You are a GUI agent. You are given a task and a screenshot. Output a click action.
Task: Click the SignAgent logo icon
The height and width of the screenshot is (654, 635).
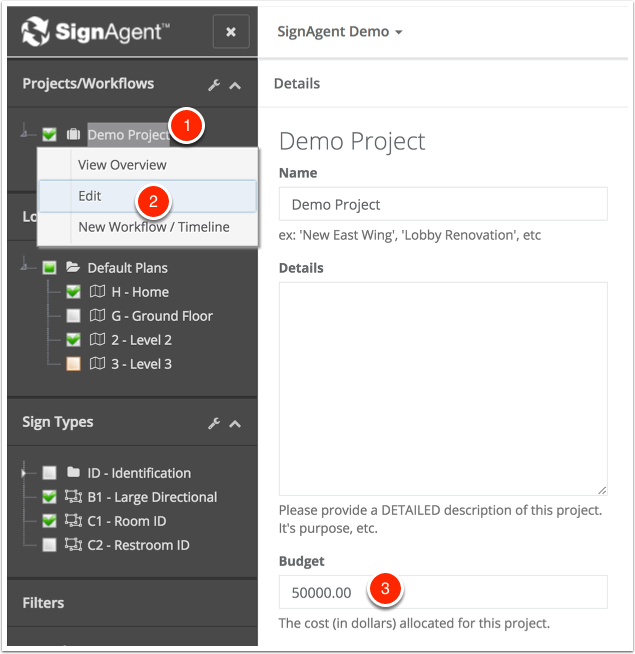(35, 31)
